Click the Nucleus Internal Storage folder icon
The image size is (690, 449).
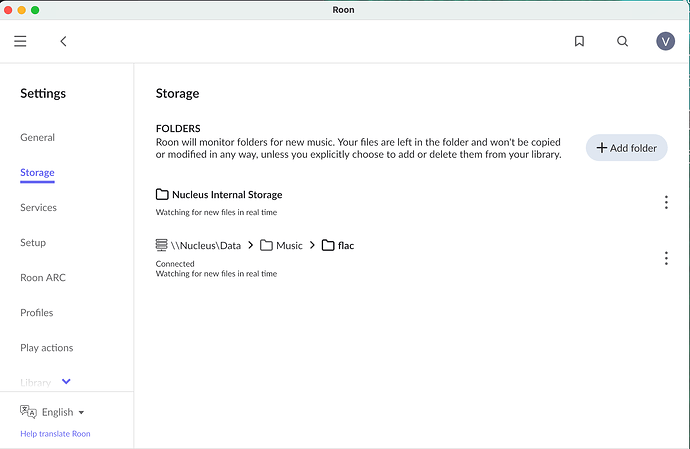coord(162,194)
